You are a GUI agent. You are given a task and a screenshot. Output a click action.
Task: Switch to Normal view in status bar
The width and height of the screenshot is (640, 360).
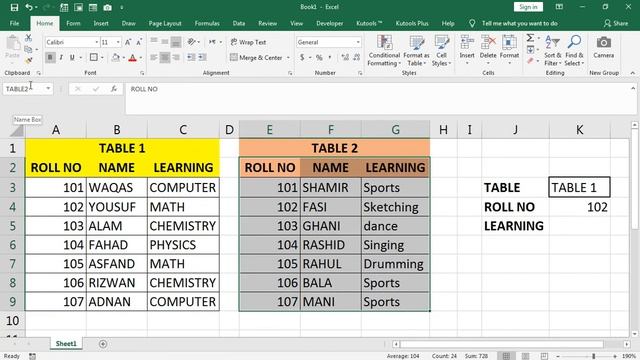tap(506, 356)
